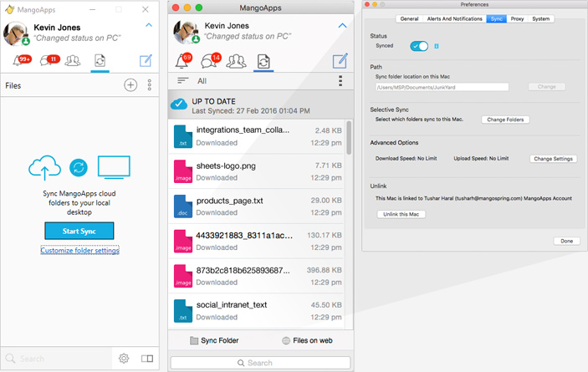Click the 4433921883 image file icon
Screen dimensions: 588x372
point(183,241)
